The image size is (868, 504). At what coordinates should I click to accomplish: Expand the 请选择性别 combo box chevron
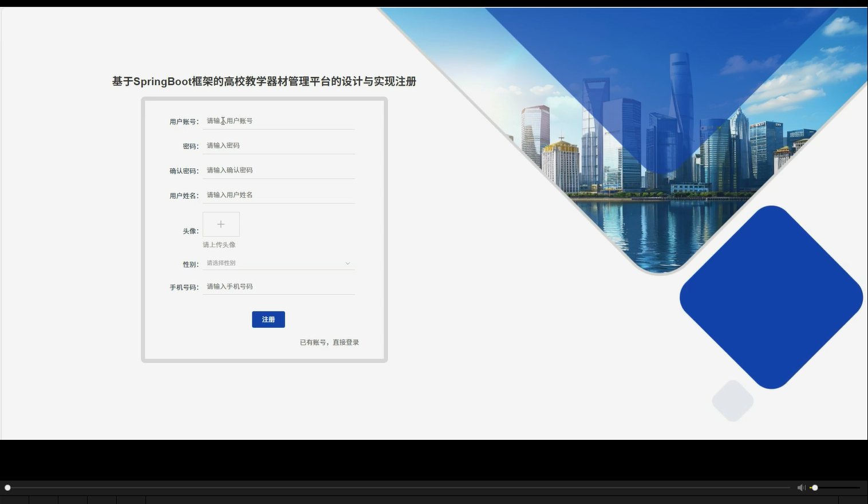point(348,263)
